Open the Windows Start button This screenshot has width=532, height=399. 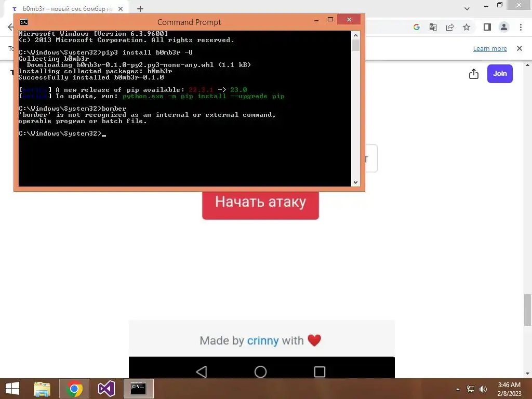12,389
